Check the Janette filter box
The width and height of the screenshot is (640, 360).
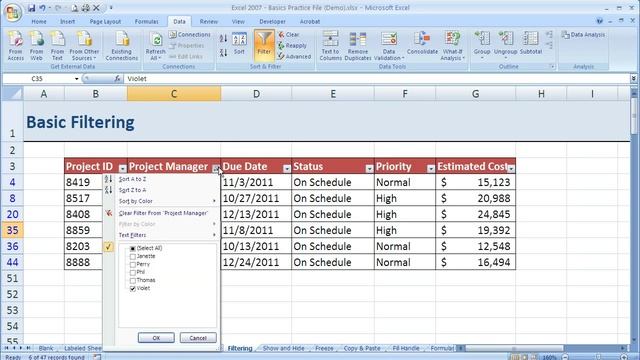(x=133, y=257)
